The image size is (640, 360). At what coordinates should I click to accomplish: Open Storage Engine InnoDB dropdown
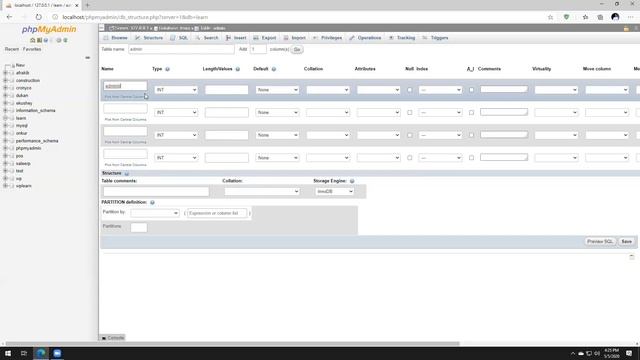click(334, 191)
